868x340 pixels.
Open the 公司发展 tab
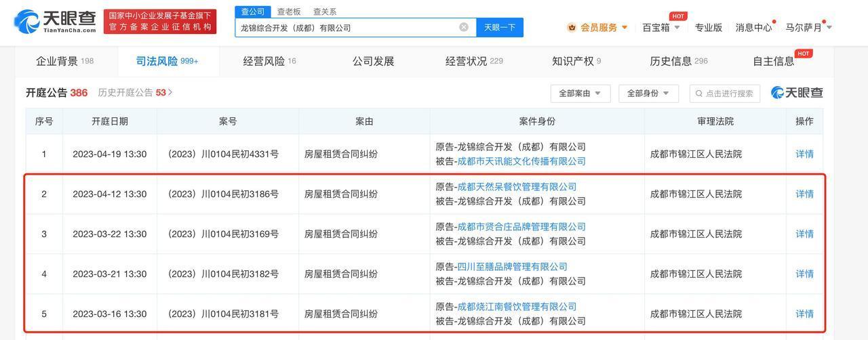pyautogui.click(x=373, y=61)
